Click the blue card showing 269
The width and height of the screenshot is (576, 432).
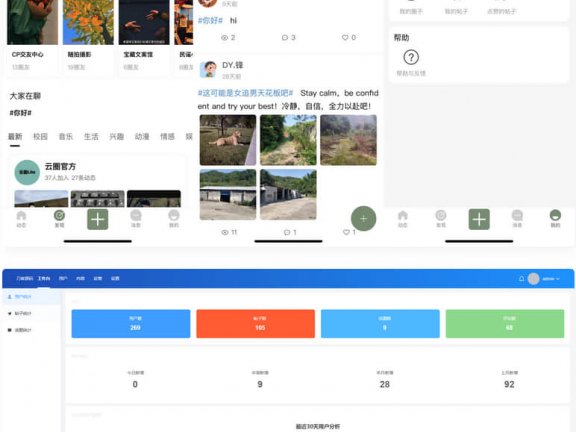click(131, 324)
